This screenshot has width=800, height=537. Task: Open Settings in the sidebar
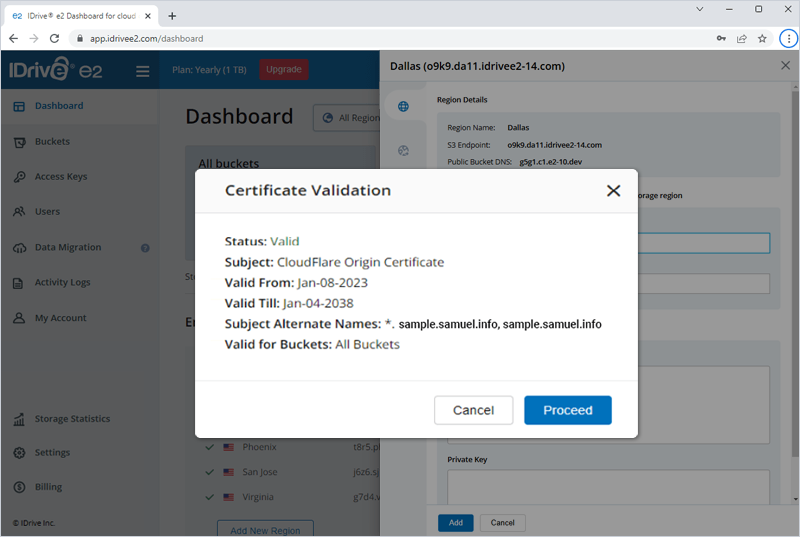point(52,452)
